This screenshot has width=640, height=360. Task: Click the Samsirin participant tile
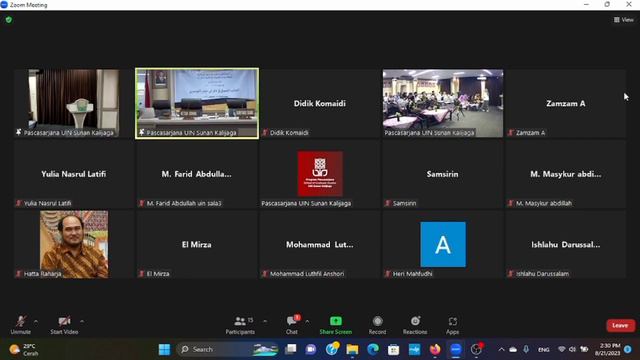click(x=443, y=174)
